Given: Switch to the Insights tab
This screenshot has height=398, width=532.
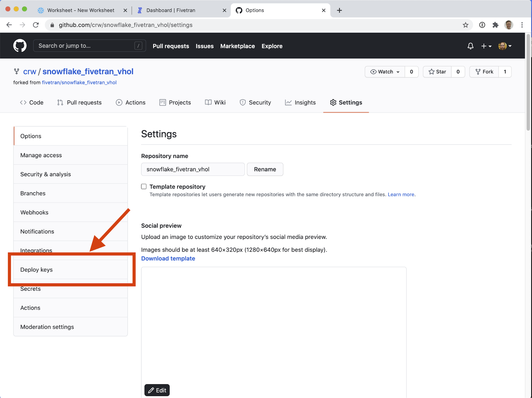Looking at the screenshot, I should click(x=300, y=102).
